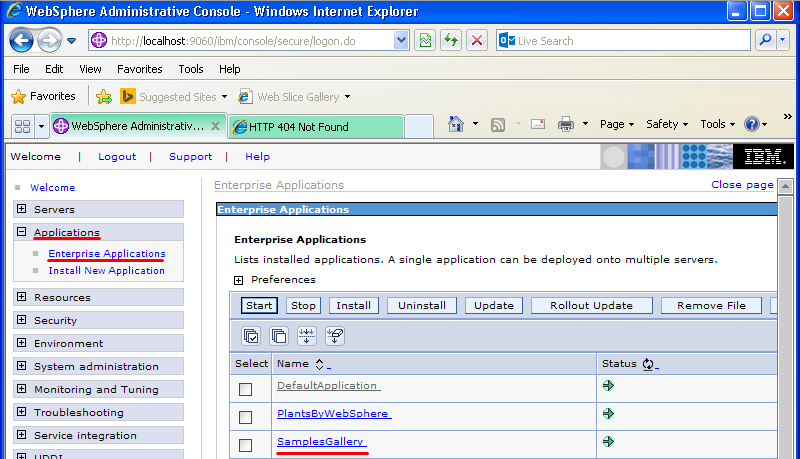Click the search magnifier button

coord(765,41)
